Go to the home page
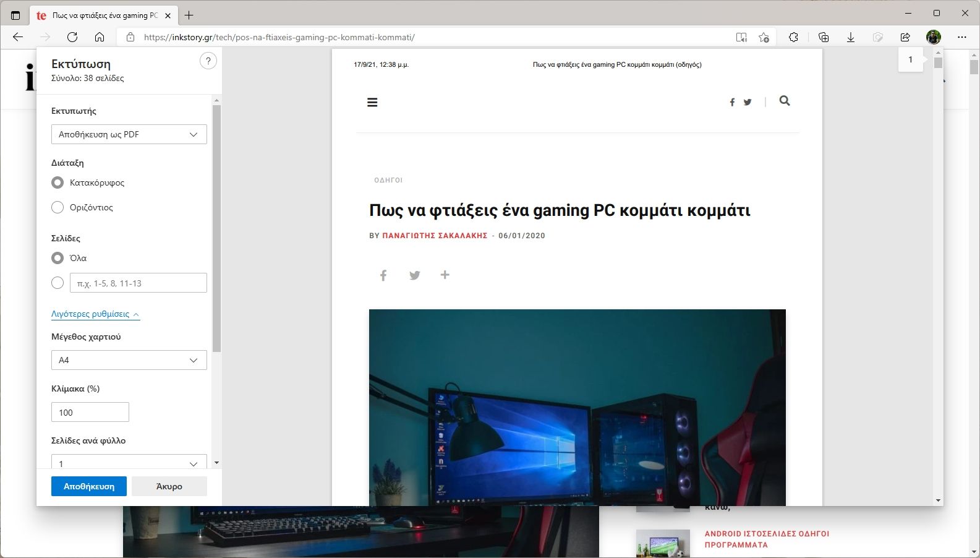980x558 pixels. coord(100,37)
